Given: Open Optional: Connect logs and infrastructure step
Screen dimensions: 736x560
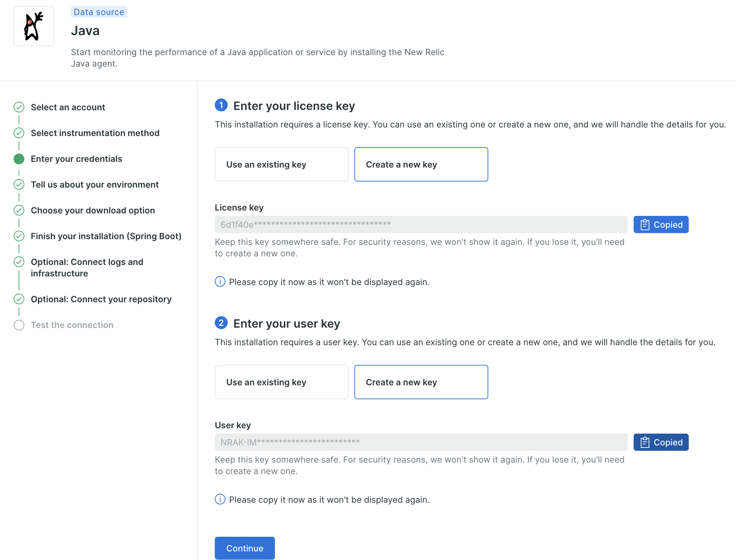Looking at the screenshot, I should click(87, 267).
